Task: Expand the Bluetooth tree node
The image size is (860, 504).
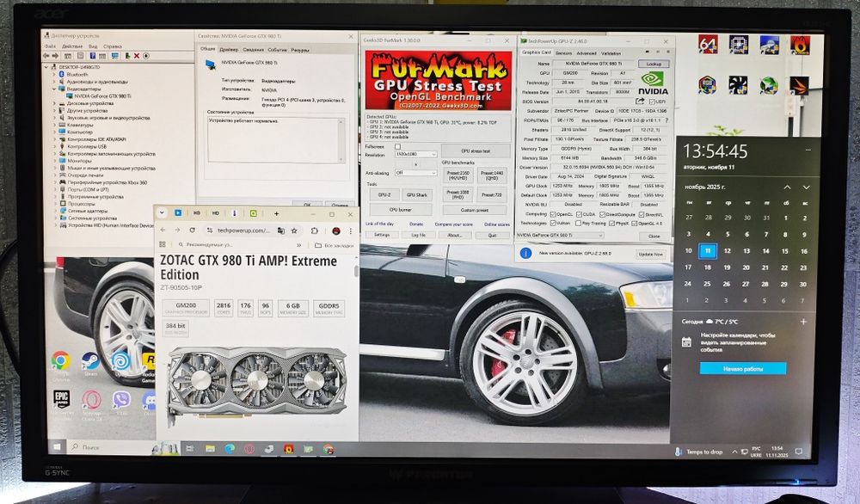Action: coord(55,74)
